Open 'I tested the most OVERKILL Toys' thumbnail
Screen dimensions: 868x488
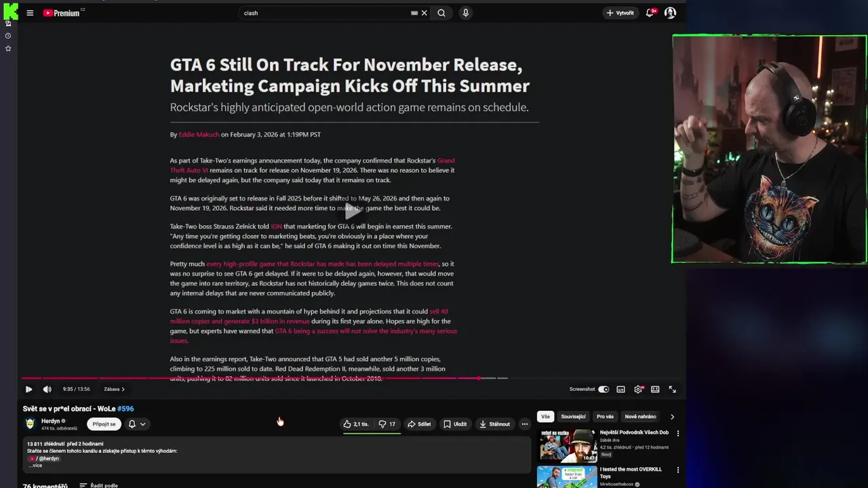[x=567, y=476]
